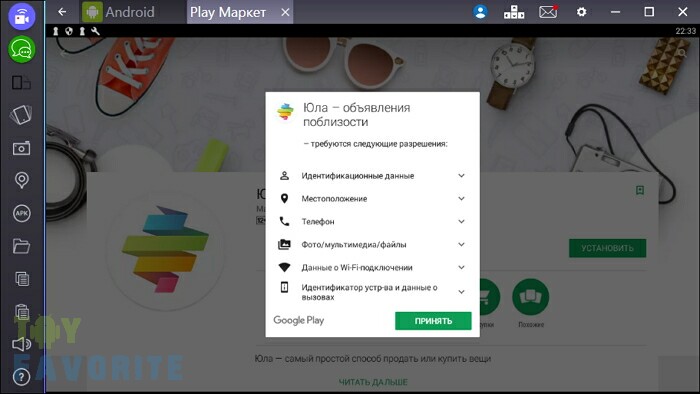This screenshot has width=700, height=394.
Task: Click the copy documents sidebar icon
Action: coord(22,279)
